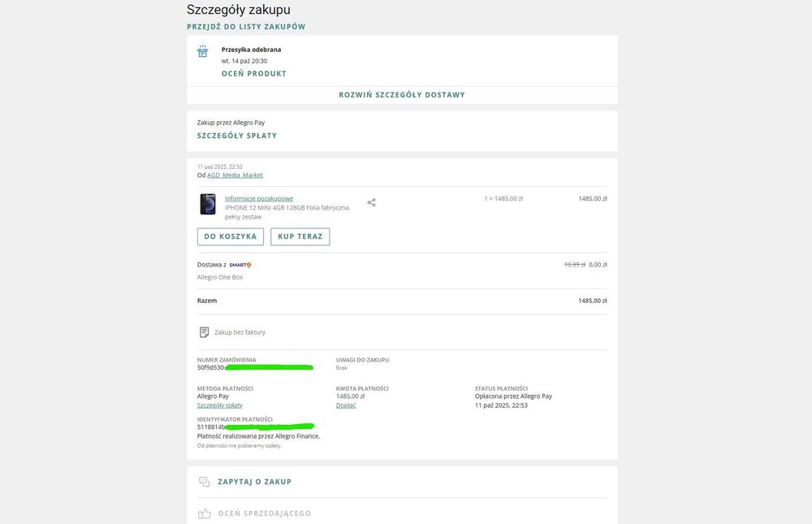Open Szczegóły spłaty under Allegro Pay purchase
Viewport: 812px width, 524px height.
236,136
